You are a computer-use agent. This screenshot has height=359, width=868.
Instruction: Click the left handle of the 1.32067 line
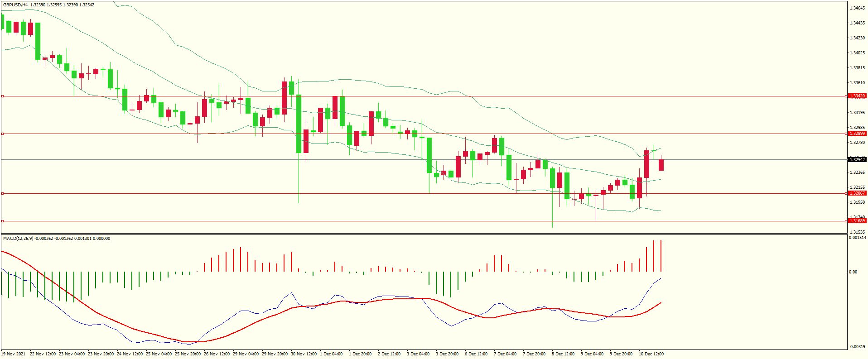3,194
